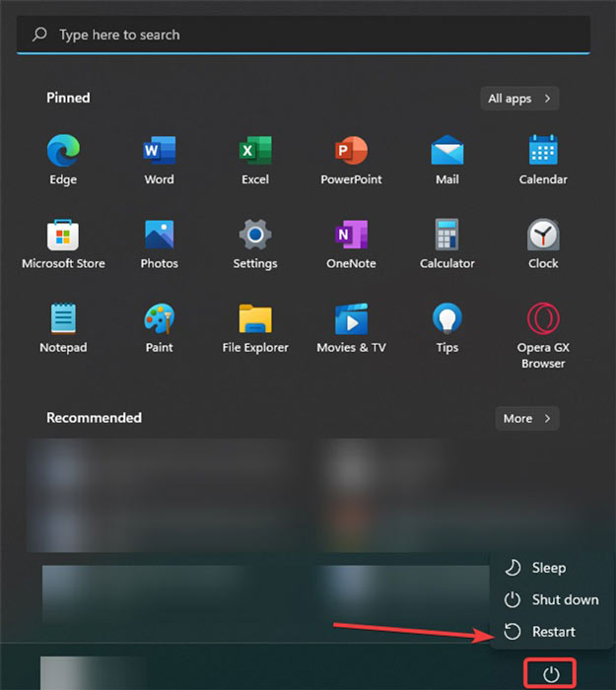Open the Calculator app
Screen dimensions: 616x690
[x=447, y=244]
